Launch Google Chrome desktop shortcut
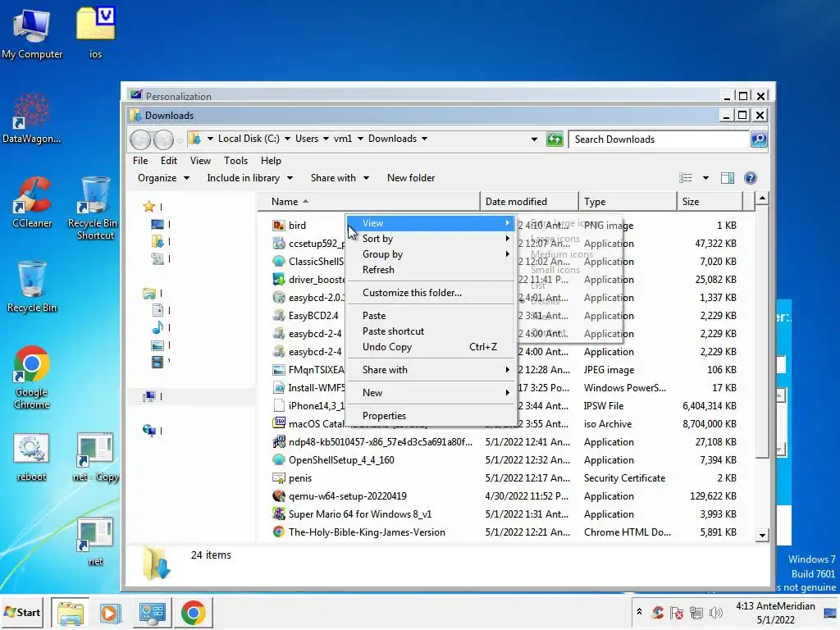Screen dimensions: 840x630 click(x=32, y=377)
